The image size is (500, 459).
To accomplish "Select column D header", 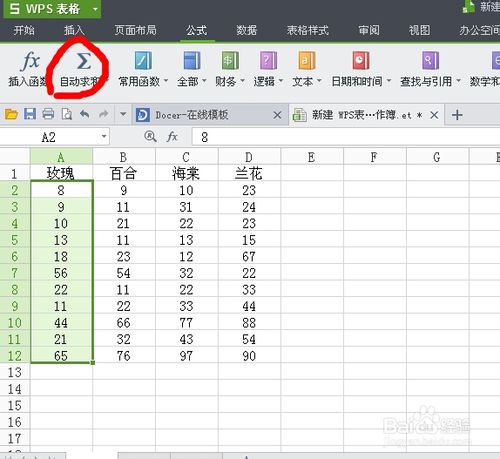I will point(249,157).
